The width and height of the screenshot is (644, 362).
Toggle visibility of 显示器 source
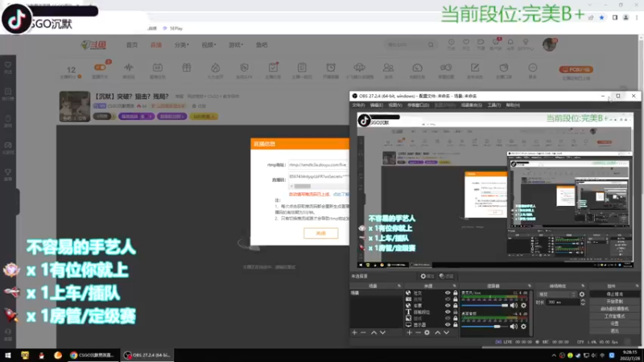(448, 325)
